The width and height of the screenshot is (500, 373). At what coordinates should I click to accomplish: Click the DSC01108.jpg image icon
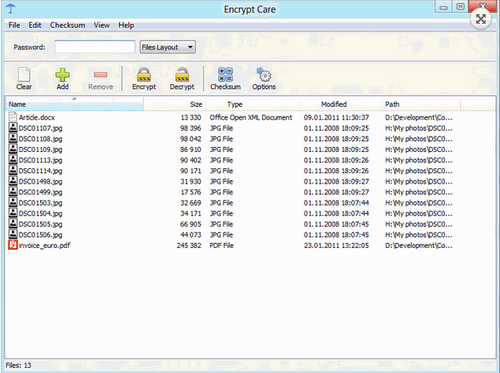13,138
